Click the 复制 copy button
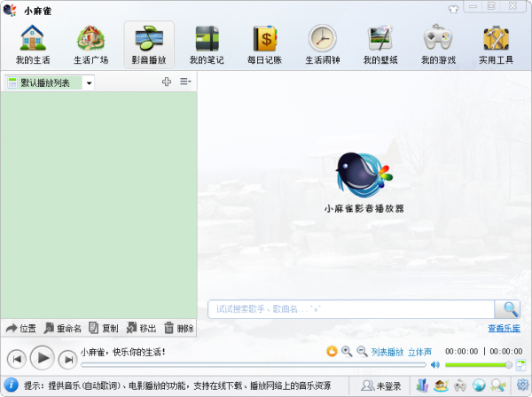This screenshot has width=532, height=397. click(x=104, y=328)
